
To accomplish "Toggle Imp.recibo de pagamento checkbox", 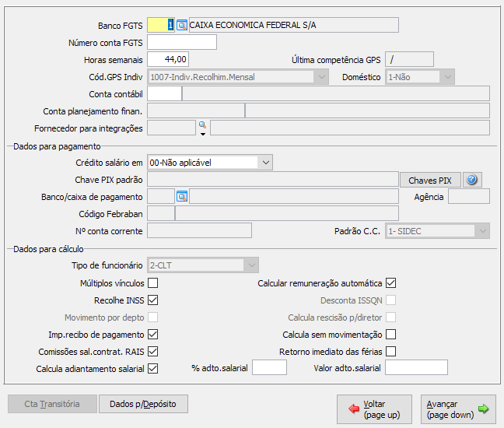I will (153, 334).
